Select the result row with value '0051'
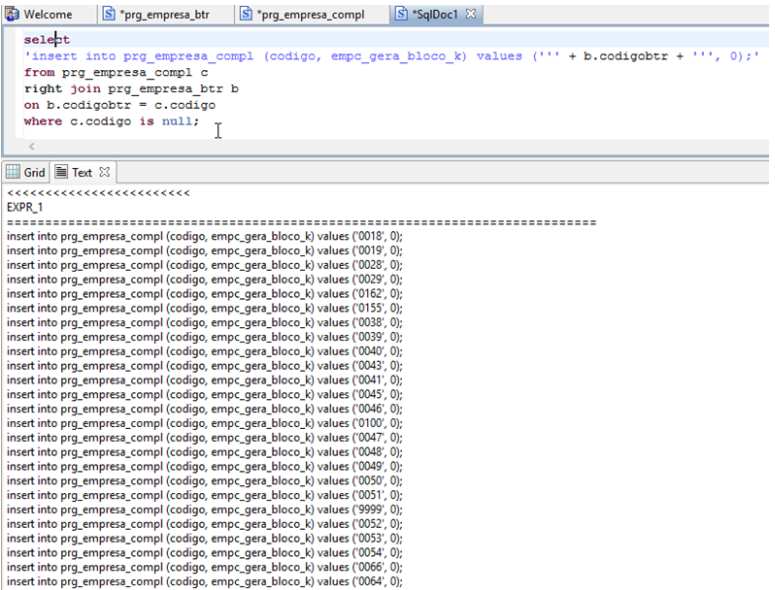The image size is (775, 590). click(205, 495)
